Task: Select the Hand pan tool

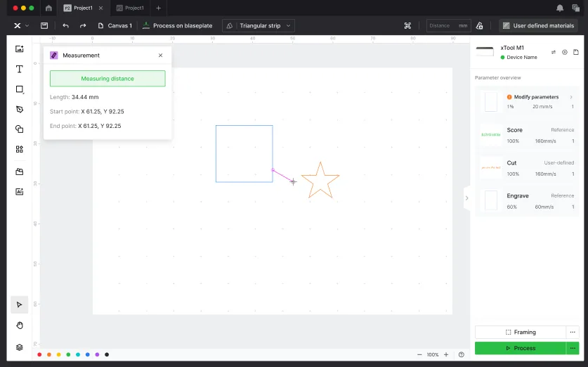Action: click(x=20, y=326)
